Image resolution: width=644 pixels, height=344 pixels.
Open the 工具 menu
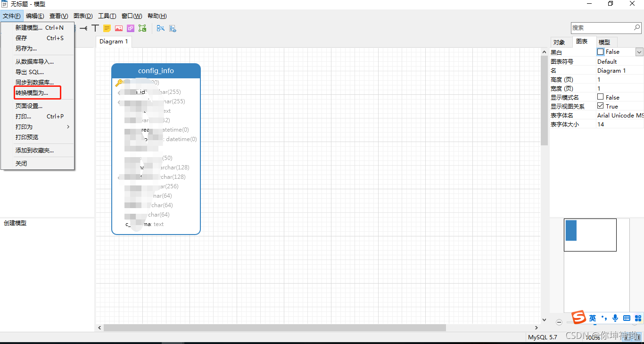click(107, 16)
